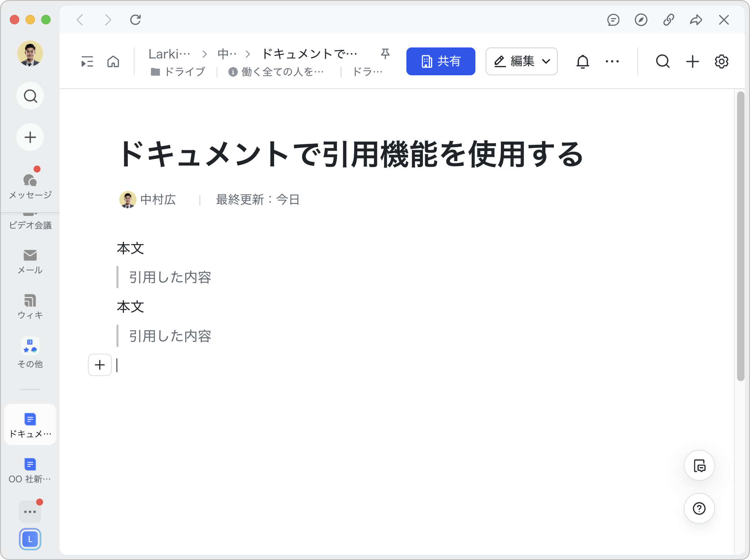Open Messages (メッセージ) in the sidebar

point(30,184)
